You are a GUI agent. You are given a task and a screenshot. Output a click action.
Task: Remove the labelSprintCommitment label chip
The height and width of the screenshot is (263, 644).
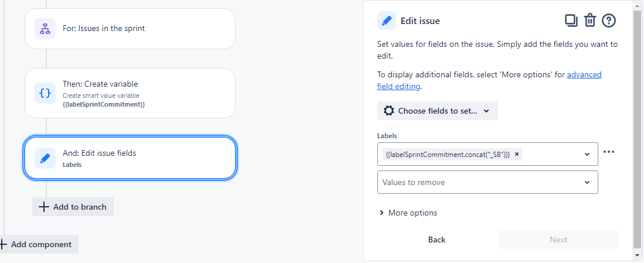click(x=517, y=154)
